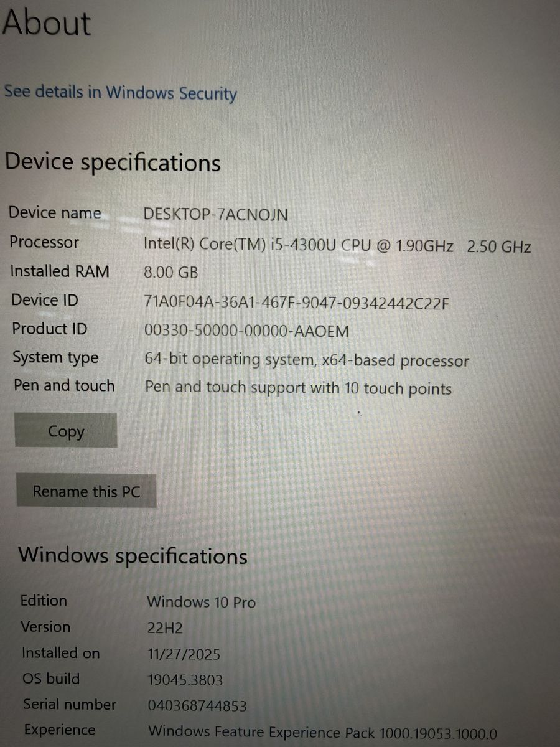Open the See details in Windows Security link

tap(120, 93)
